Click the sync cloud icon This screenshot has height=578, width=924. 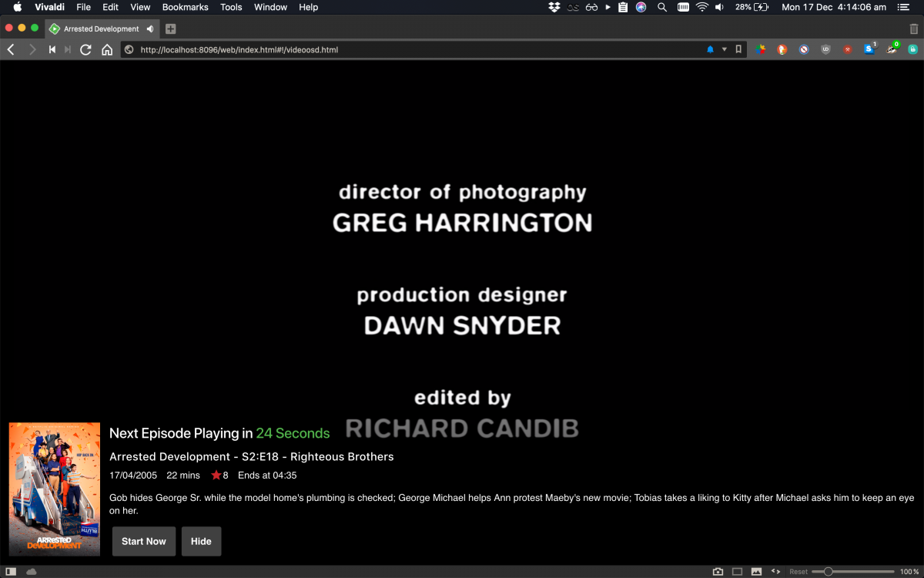[x=32, y=572]
